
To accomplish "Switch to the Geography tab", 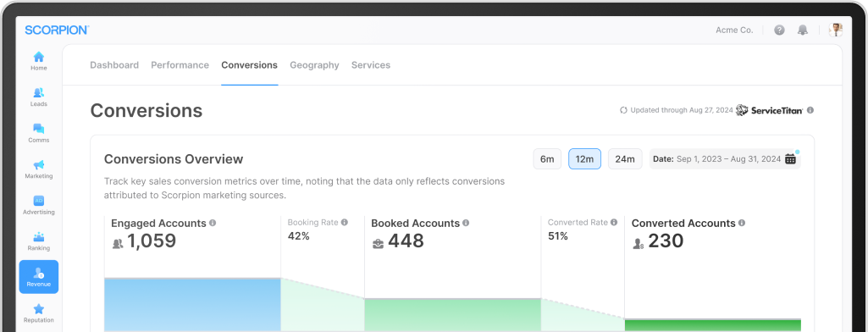I will point(314,64).
